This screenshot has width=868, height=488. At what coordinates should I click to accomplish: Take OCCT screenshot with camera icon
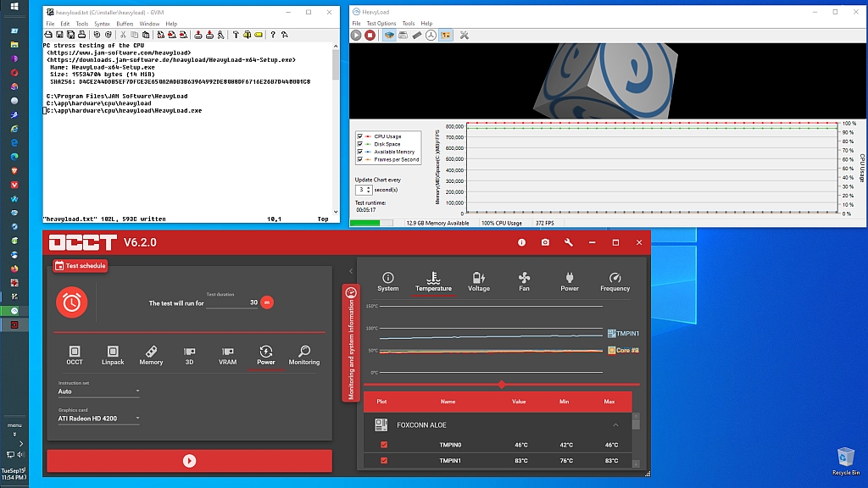coord(545,242)
